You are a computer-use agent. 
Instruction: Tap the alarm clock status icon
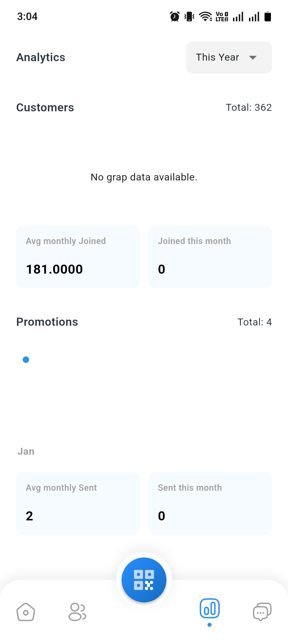point(175,17)
